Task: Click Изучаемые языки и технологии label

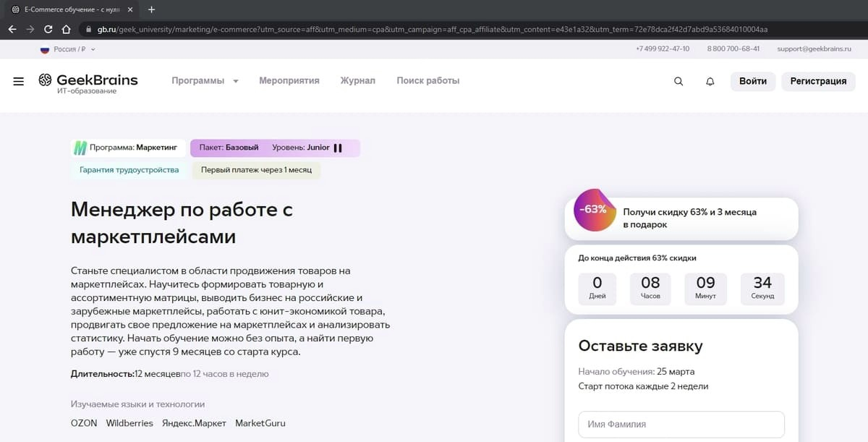Action: coord(137,404)
